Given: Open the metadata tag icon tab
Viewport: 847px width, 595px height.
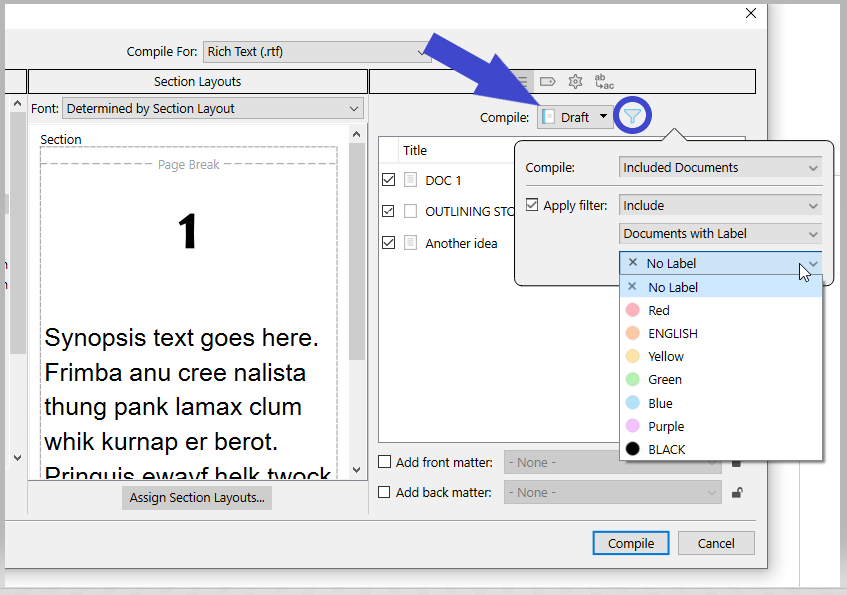Looking at the screenshot, I should point(547,82).
